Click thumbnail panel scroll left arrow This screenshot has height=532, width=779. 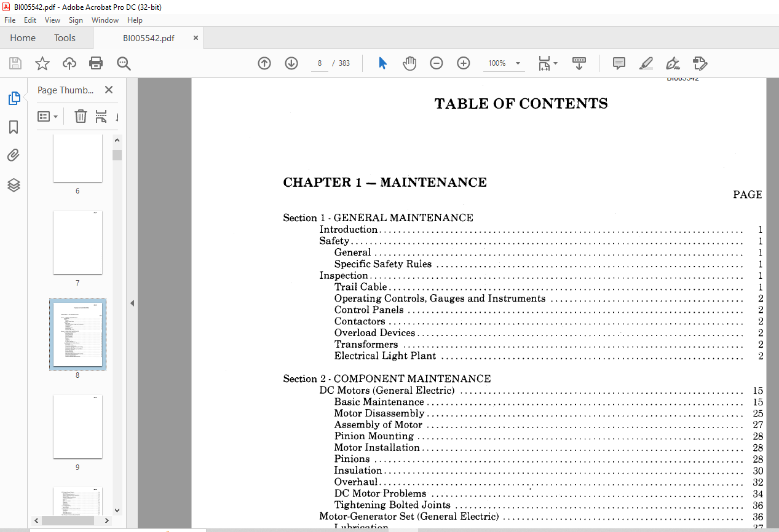coord(37,520)
